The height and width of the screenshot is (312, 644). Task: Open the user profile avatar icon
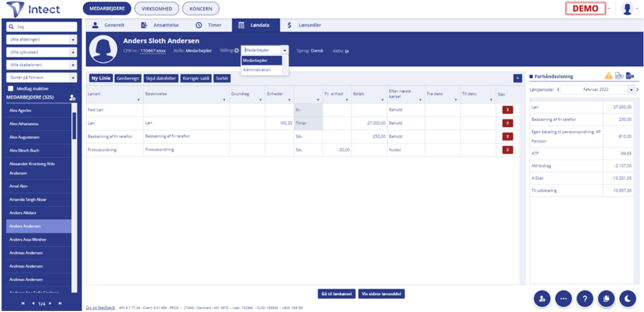click(x=627, y=8)
